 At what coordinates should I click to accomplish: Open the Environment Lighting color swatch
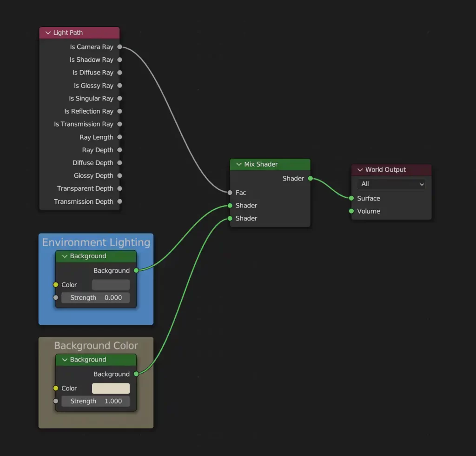click(111, 285)
